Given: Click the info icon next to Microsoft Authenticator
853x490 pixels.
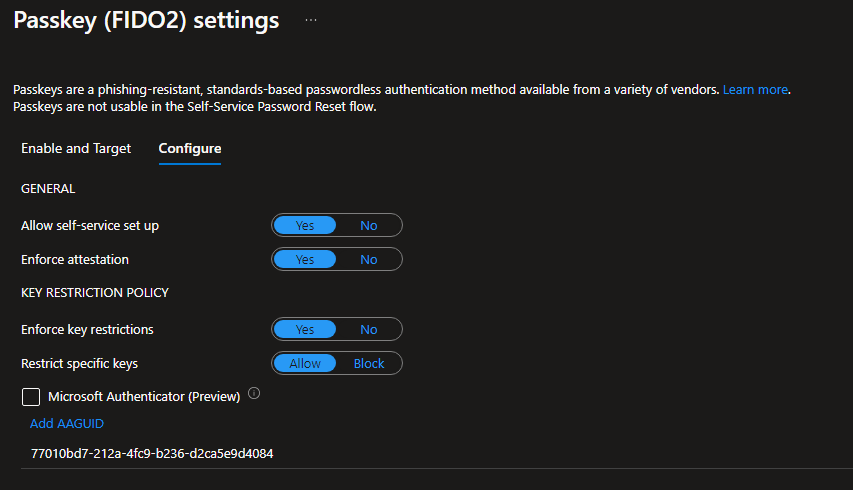Looking at the screenshot, I should coord(254,394).
